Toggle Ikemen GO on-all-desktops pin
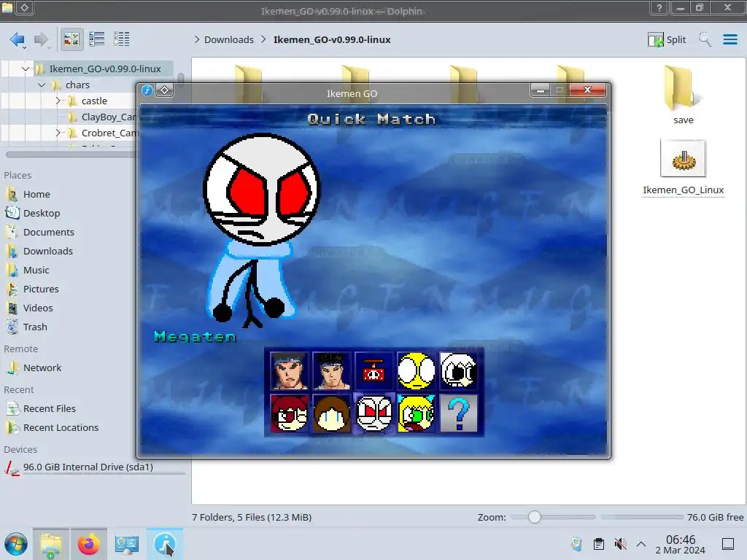 coord(164,90)
